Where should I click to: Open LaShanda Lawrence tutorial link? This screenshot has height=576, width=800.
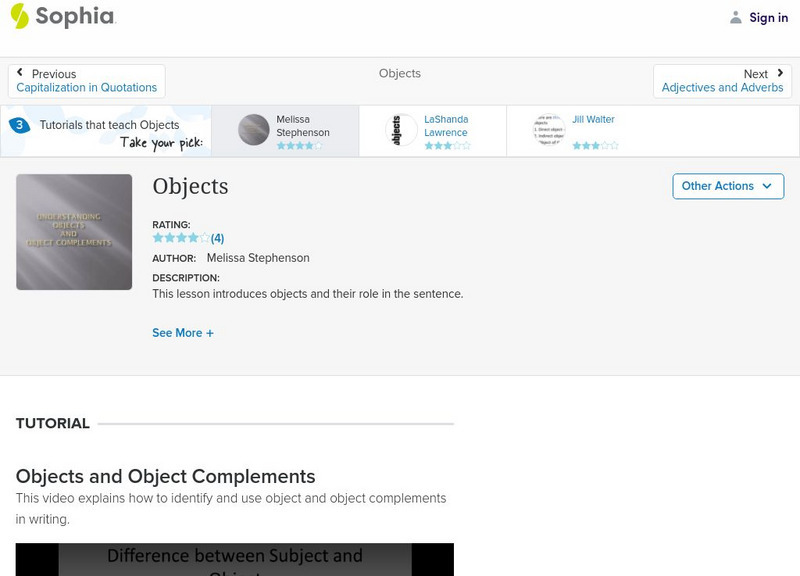click(446, 126)
